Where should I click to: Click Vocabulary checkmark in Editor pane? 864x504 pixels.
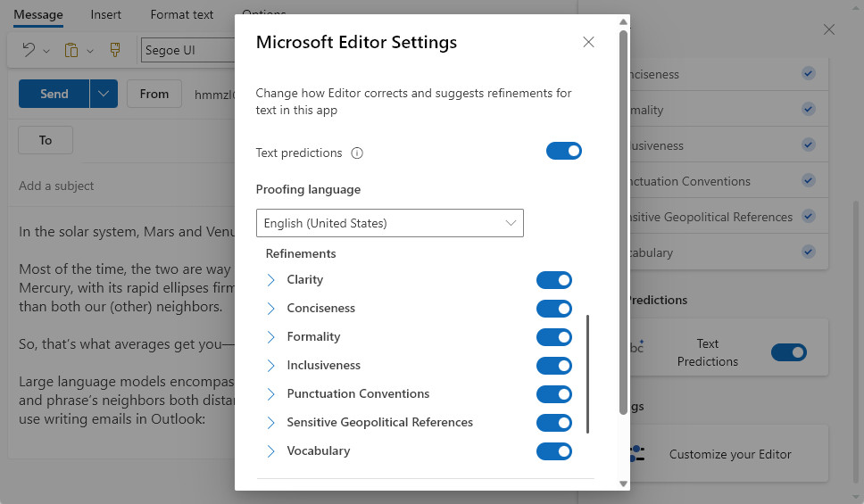pos(809,252)
